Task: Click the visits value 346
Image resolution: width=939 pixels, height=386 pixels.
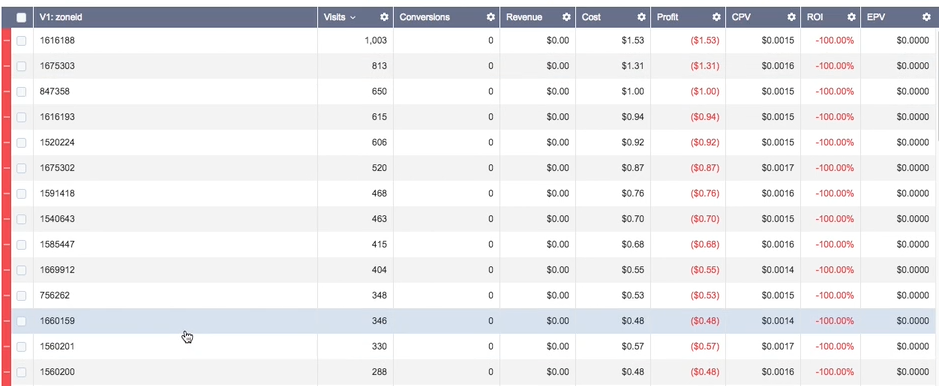Action: [379, 321]
